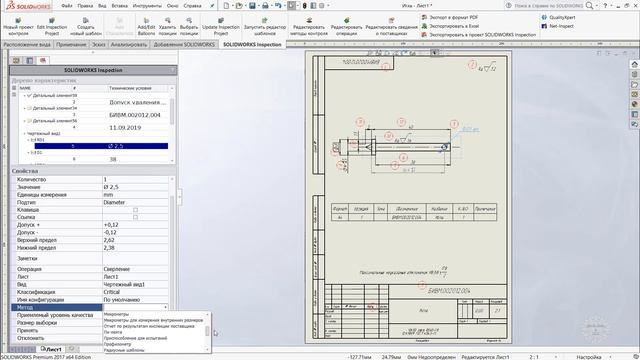Open the Файл menu
The image size is (640, 360).
[x=67, y=6]
